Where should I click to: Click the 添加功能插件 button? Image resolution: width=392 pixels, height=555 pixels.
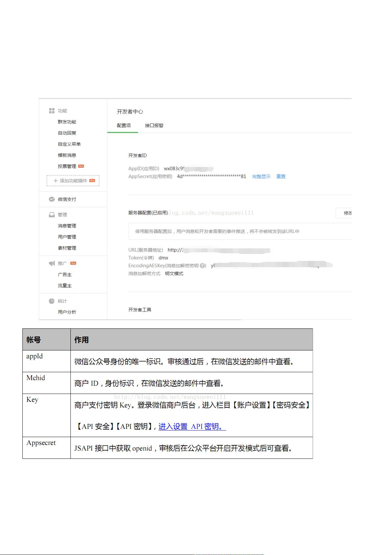(73, 181)
